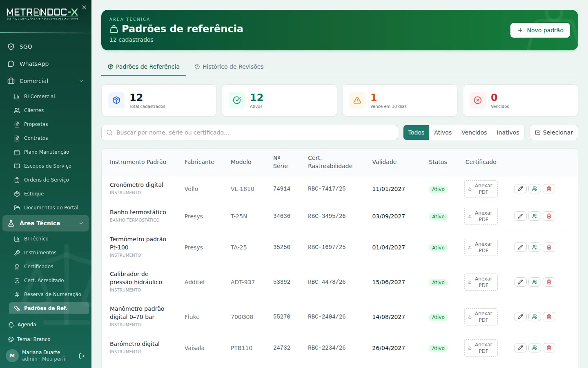588x368 pixels.
Task: Delete the Banho termostático row
Action: click(549, 216)
